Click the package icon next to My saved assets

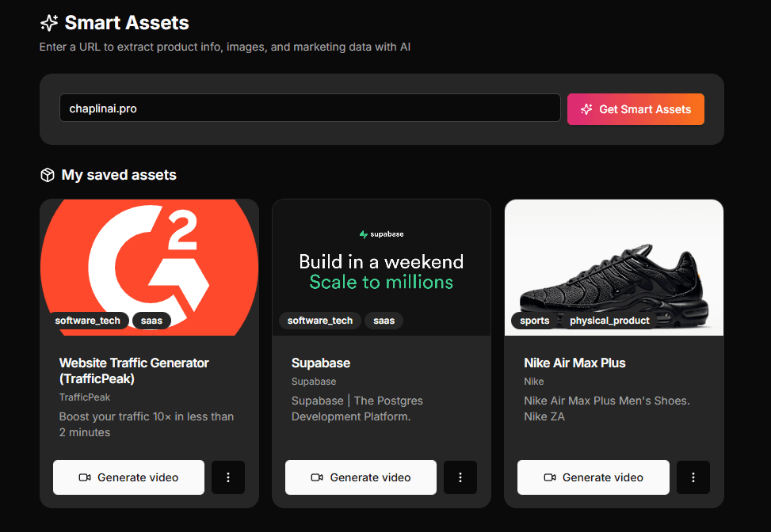(48, 174)
